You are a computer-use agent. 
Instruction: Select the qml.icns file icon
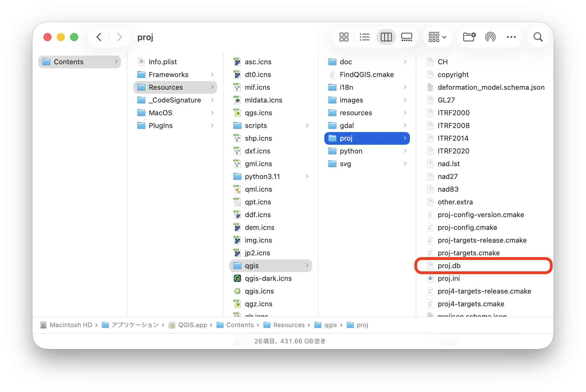tap(237, 189)
